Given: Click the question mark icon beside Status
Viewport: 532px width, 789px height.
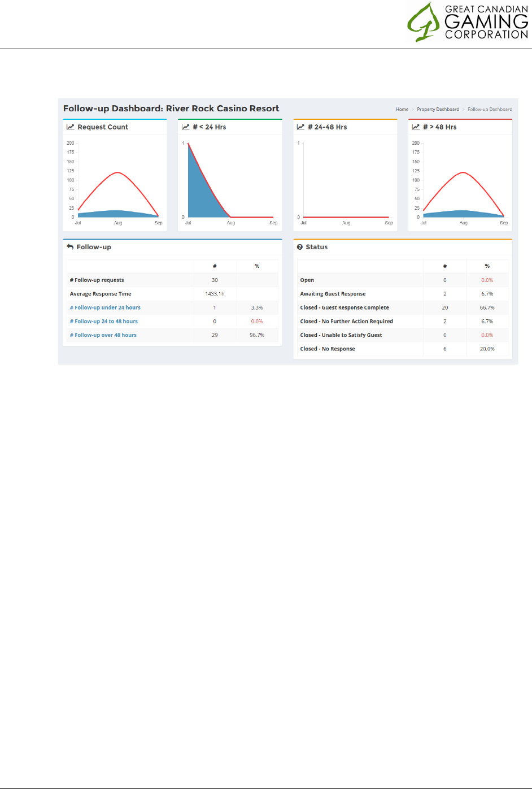Looking at the screenshot, I should 300,247.
